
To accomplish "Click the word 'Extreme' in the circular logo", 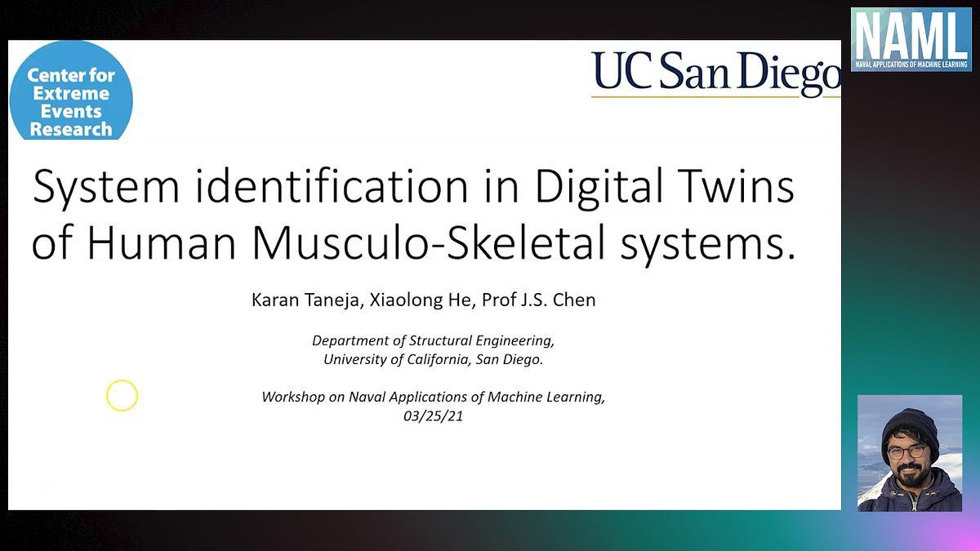I will tap(71, 93).
